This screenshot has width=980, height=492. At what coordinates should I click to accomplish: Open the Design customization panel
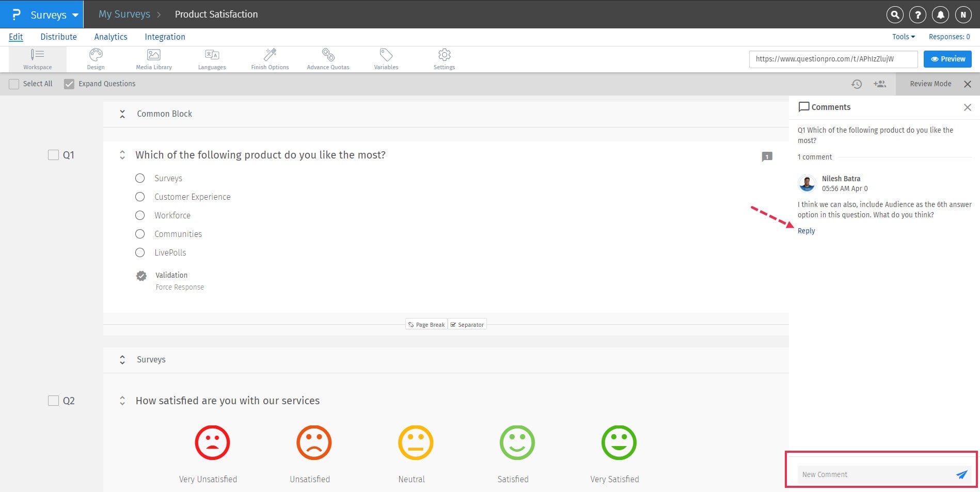point(96,58)
